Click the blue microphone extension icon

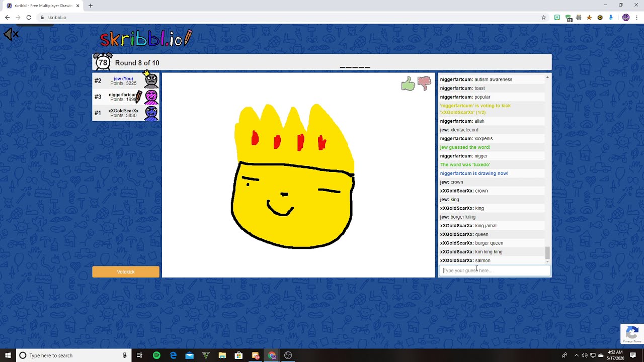(x=611, y=18)
